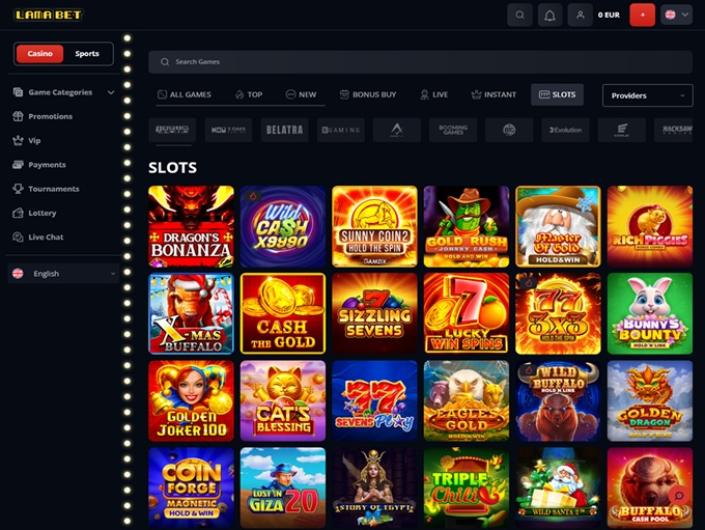Open the Live Chat sidebar icon
This screenshot has width=705, height=530.
[x=18, y=237]
